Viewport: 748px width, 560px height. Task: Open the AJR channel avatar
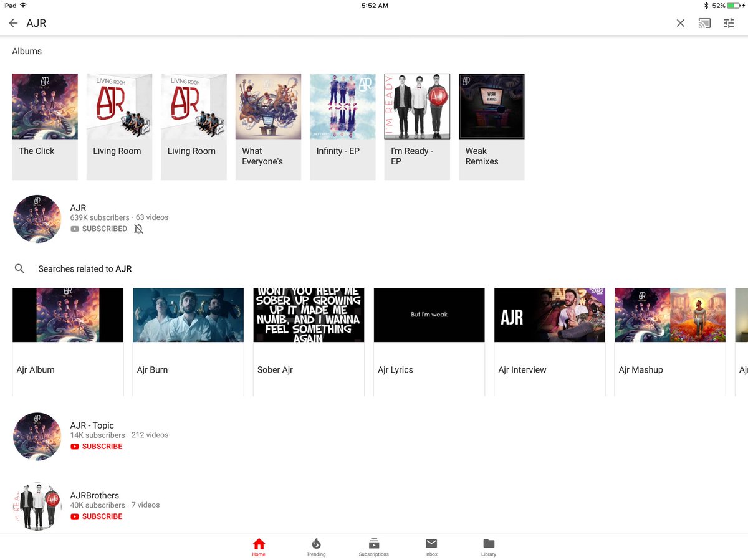point(37,219)
